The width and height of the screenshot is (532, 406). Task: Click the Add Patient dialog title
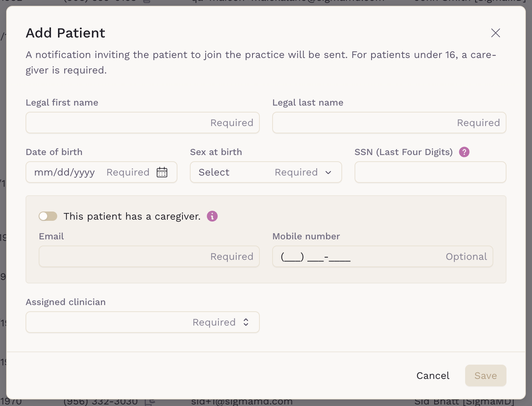tap(65, 33)
